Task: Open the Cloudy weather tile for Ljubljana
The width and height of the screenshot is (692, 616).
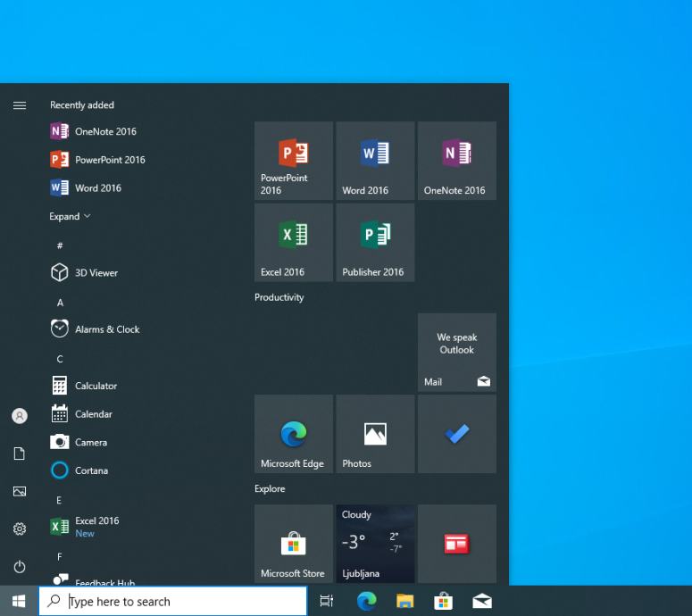Action: 375,544
